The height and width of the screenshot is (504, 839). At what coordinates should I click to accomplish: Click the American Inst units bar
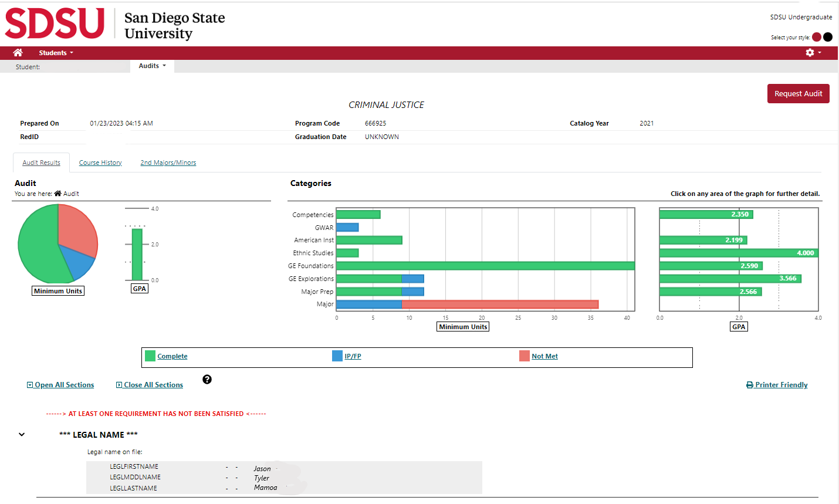369,240
